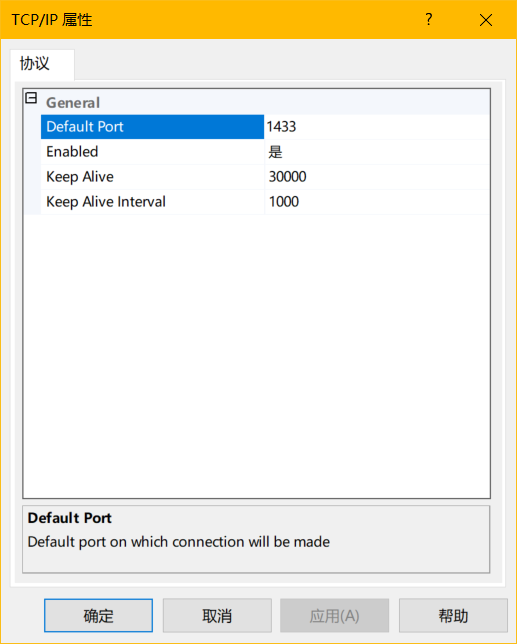This screenshot has width=517, height=644.
Task: Click the General category header
Action: point(73,103)
